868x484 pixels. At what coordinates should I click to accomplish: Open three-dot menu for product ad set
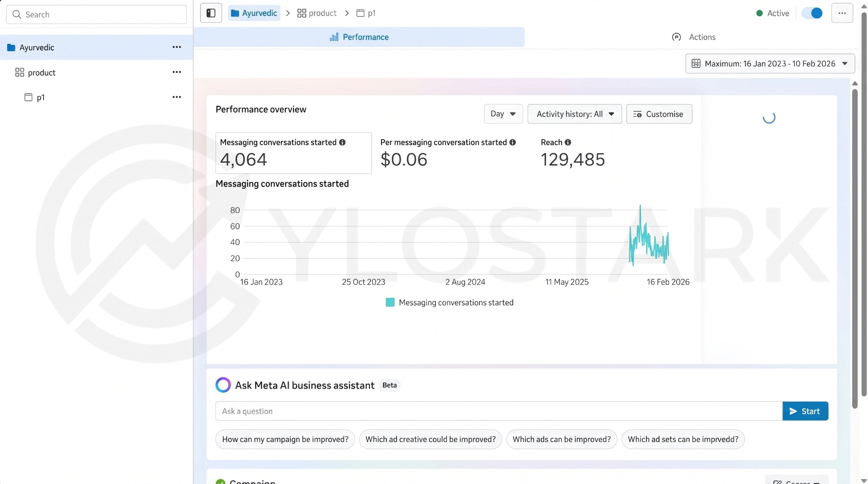pos(177,72)
